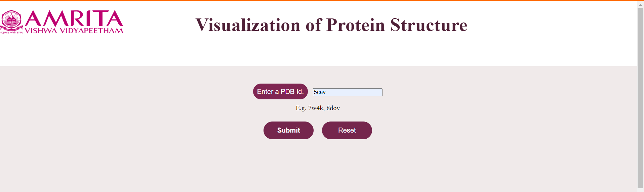
Task: Click the Sanskrit motto under the emblem
Action: pos(11,32)
